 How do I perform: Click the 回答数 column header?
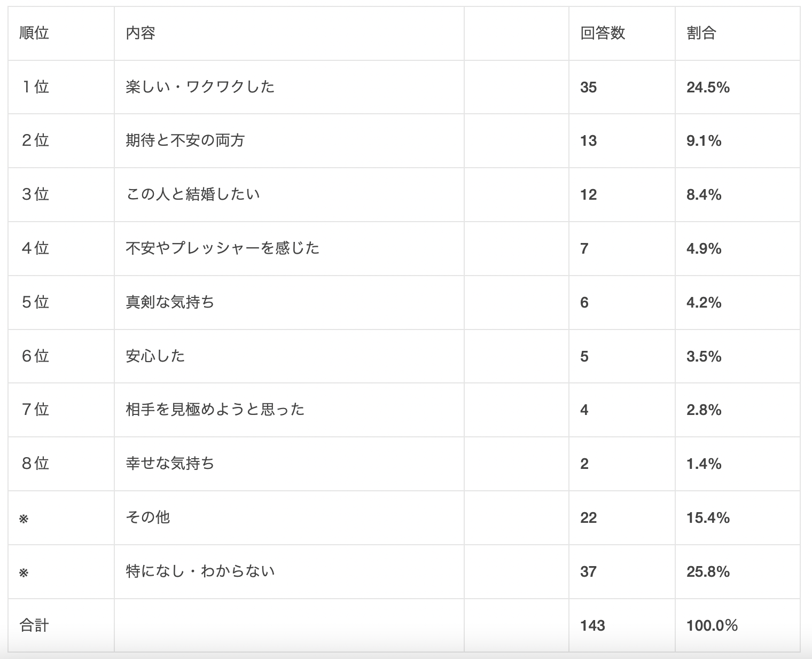point(603,33)
